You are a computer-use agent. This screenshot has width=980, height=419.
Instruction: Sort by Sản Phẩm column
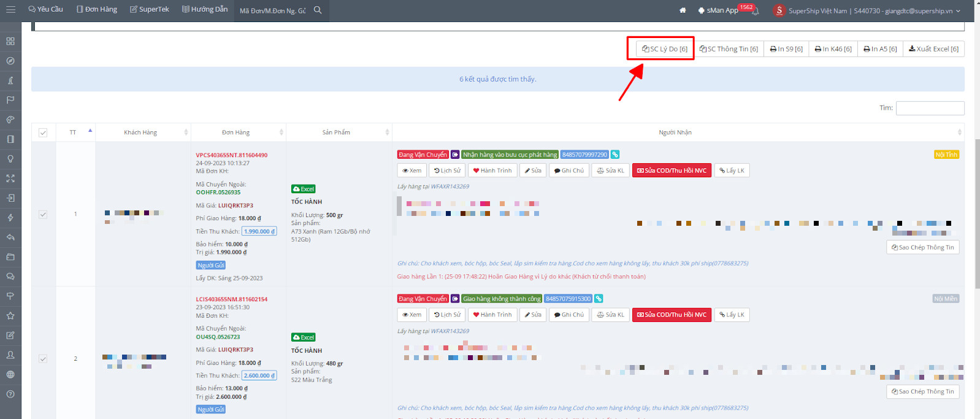click(x=339, y=133)
